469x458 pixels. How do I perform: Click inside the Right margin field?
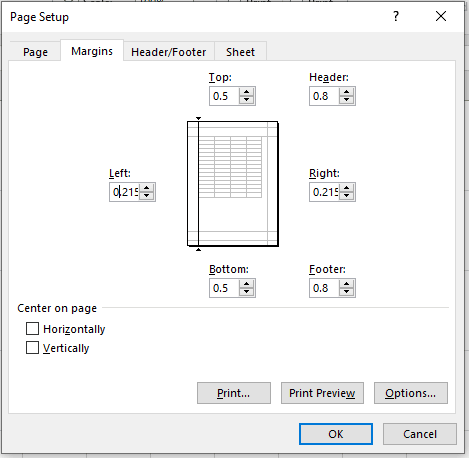point(325,192)
